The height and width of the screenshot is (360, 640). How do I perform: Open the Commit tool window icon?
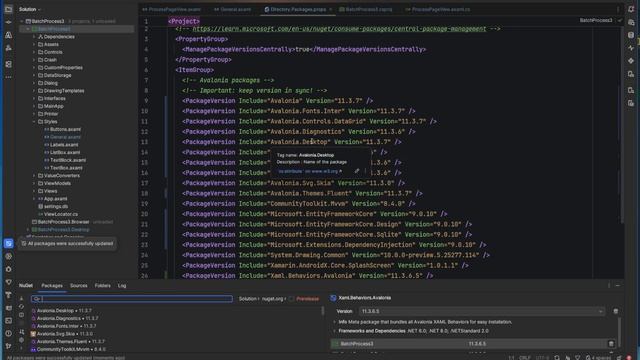pyautogui.click(x=8, y=22)
